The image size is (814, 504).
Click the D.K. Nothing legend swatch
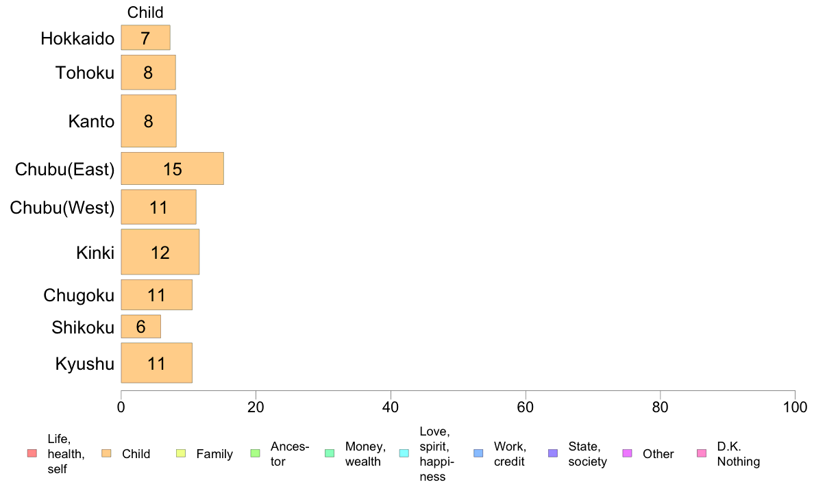click(702, 453)
